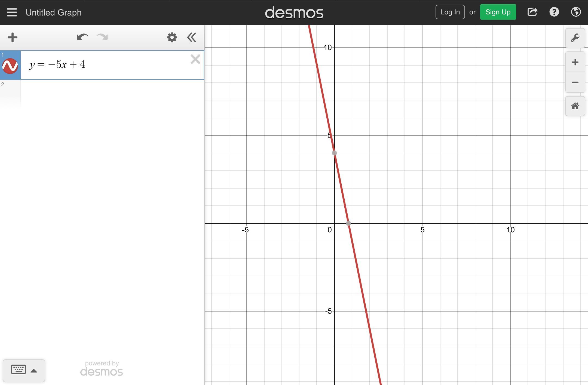Toggle visibility of the red line expression
588x385 pixels.
(10, 66)
